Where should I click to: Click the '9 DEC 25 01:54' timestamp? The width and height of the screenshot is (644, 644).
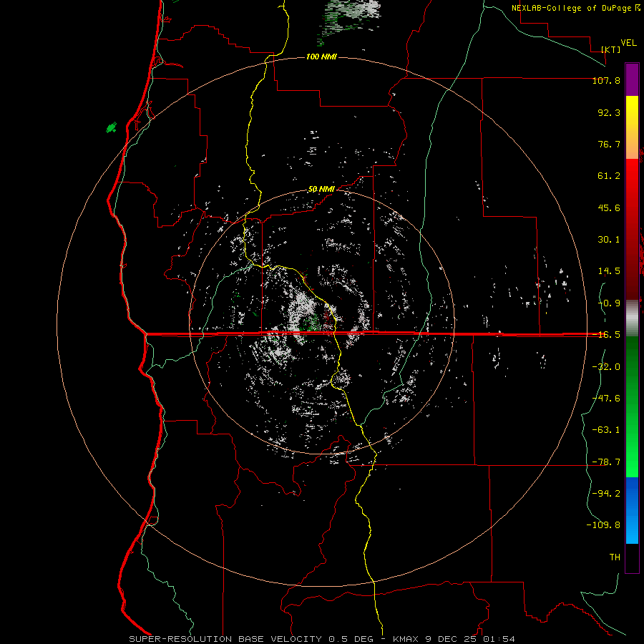tap(472, 639)
